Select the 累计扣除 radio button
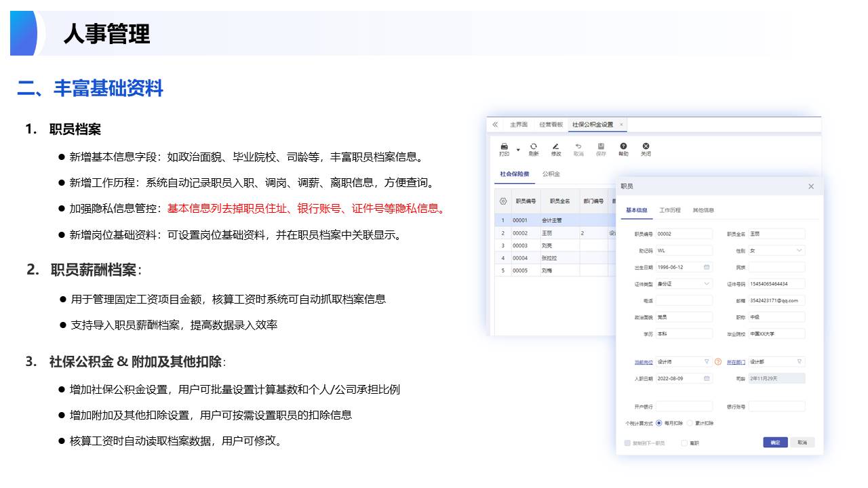Viewport: 868px width, 488px height. (690, 423)
